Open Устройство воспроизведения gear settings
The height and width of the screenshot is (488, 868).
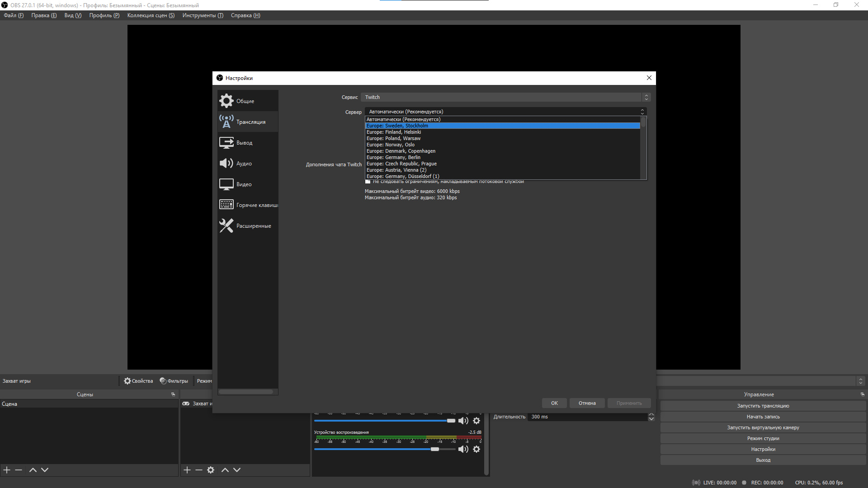click(x=476, y=449)
